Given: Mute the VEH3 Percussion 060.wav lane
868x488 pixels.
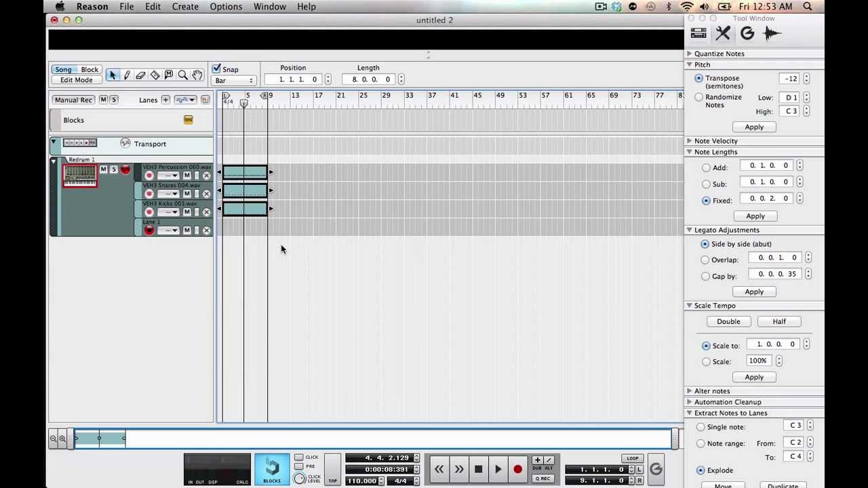Looking at the screenshot, I should click(x=187, y=176).
